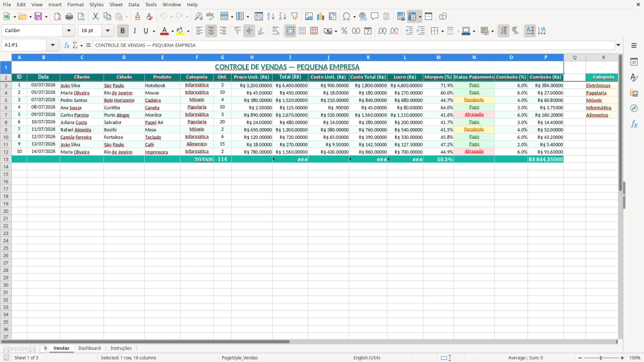Viewport: 644px width, 362px height.
Task: Click the Export as PDF icon
Action: click(x=57, y=17)
